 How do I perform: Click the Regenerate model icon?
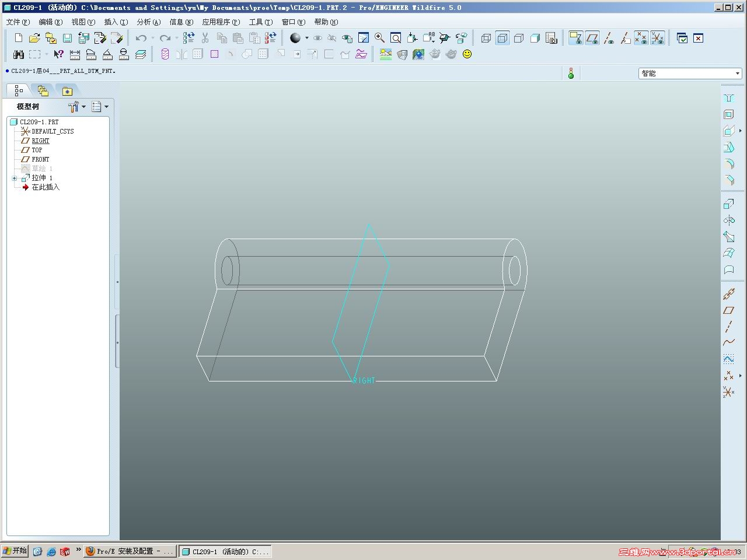click(189, 38)
